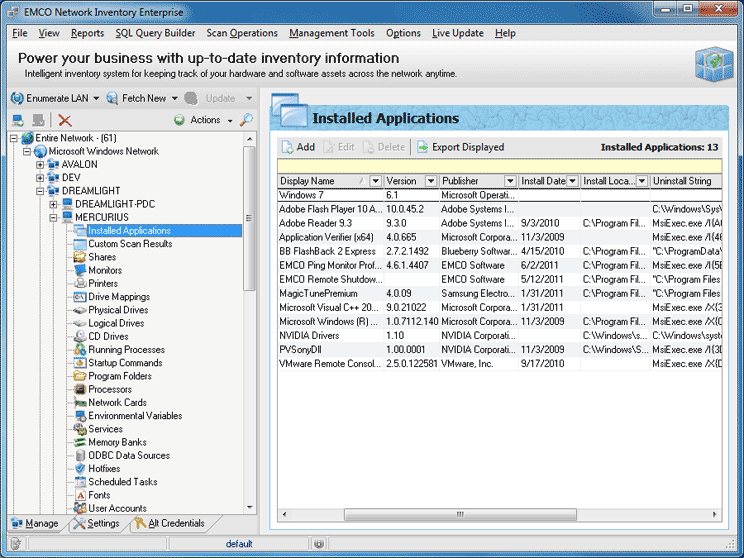Open the Publisher column filter dropdown
744x558 pixels.
pos(509,181)
